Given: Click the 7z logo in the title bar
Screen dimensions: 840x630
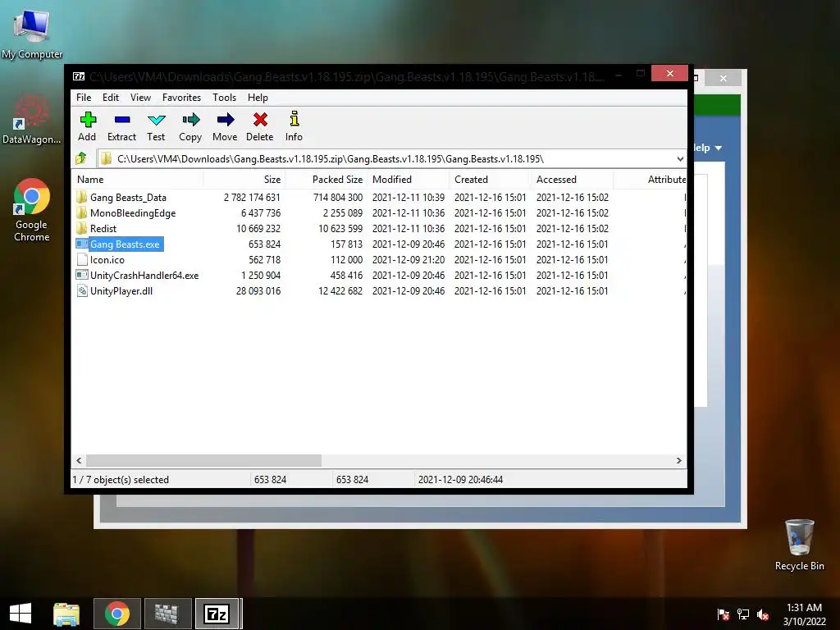Looking at the screenshot, I should (x=79, y=76).
